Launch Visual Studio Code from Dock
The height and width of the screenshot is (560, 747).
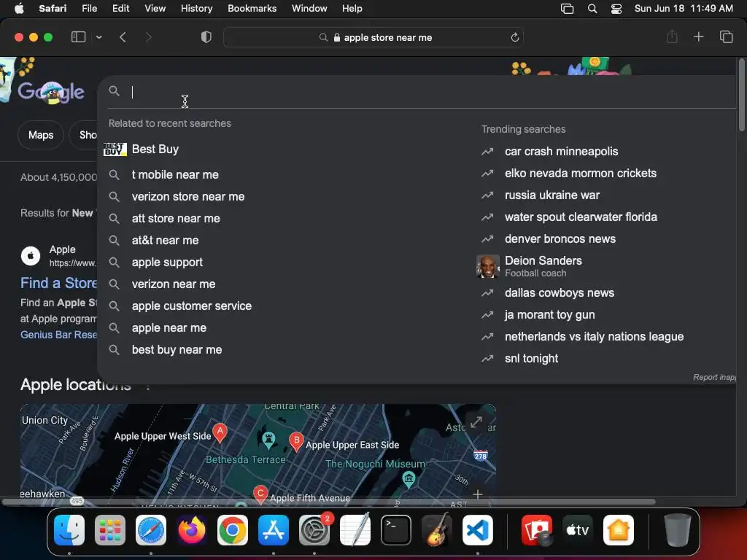coord(478,530)
